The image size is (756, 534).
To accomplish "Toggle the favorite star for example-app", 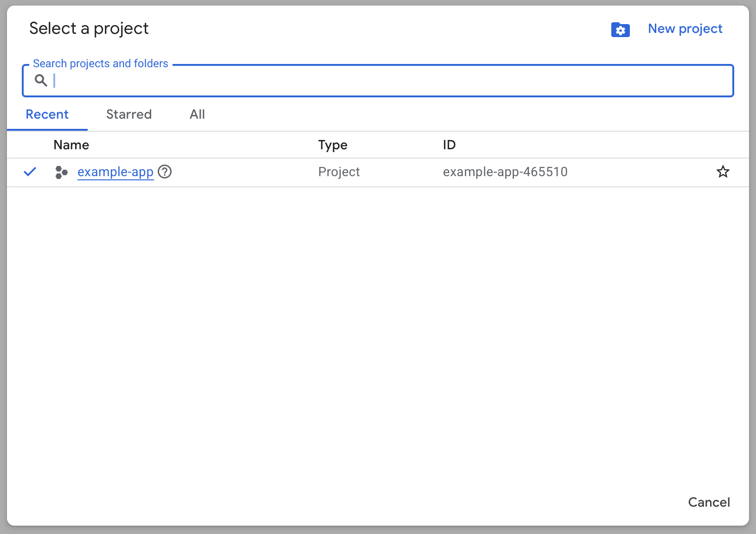I will click(x=723, y=172).
